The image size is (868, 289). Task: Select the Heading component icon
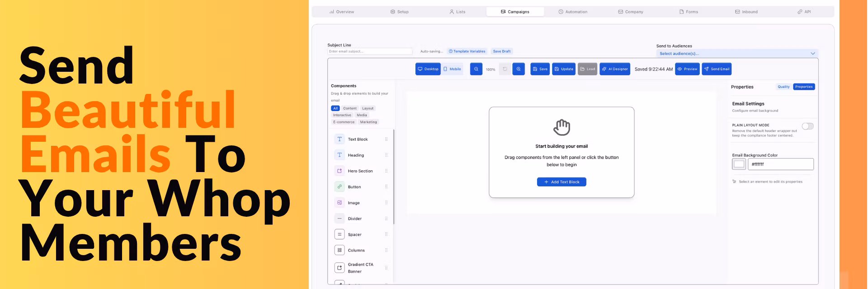pos(340,155)
